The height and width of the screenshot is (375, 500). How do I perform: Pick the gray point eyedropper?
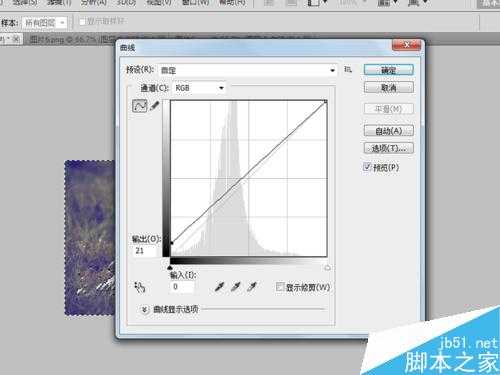coord(236,287)
